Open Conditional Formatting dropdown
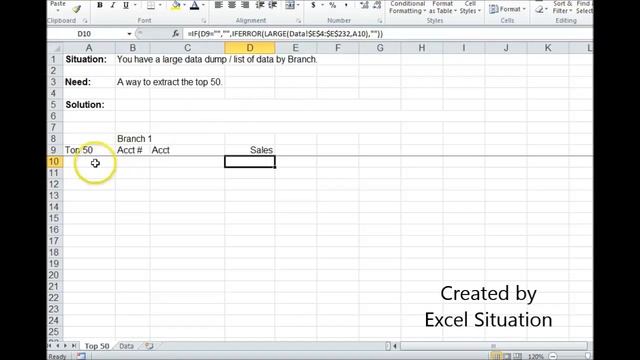640x360 pixels. click(407, 7)
